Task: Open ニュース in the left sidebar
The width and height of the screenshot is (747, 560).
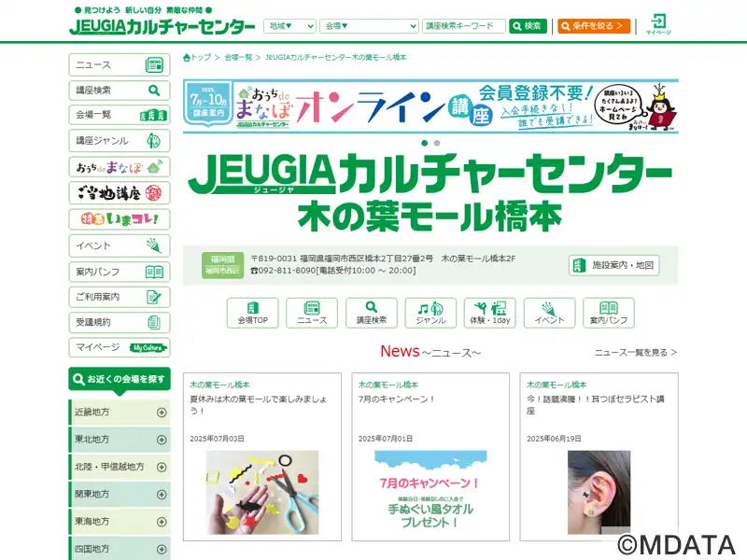Action: click(x=120, y=64)
